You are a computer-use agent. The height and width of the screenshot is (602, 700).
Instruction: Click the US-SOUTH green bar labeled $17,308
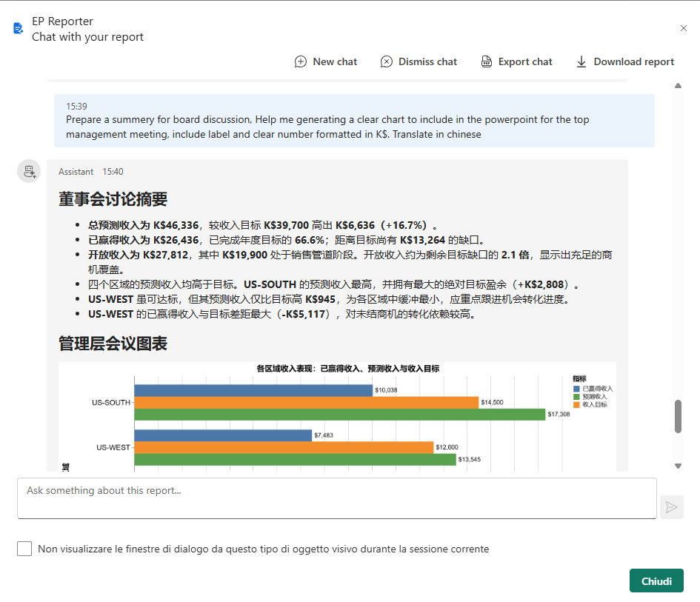[340, 415]
